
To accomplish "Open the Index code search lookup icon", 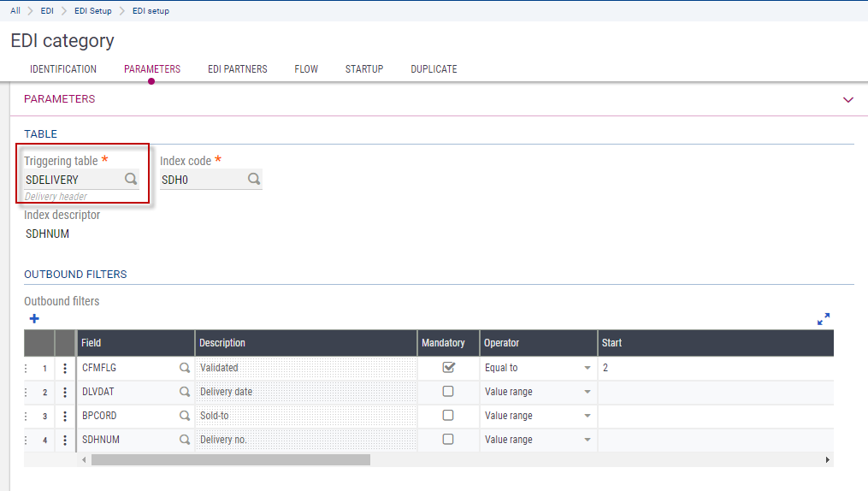I will point(254,180).
